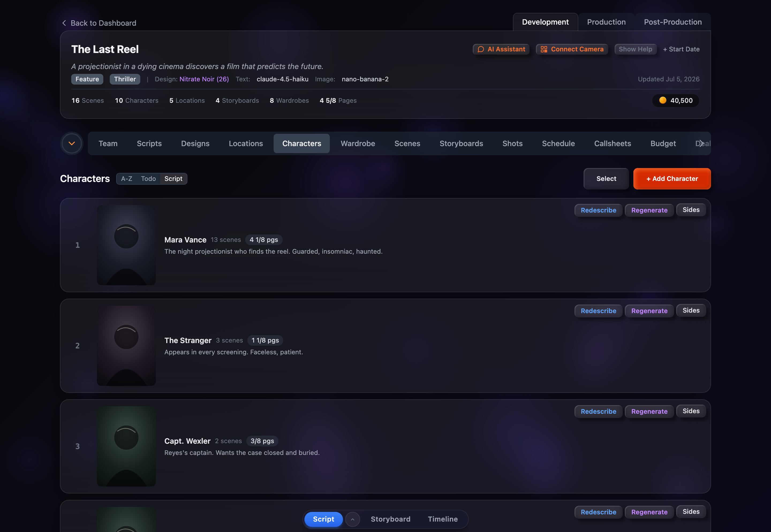Switch to Storyboard view in bottom bar
The width and height of the screenshot is (771, 532).
(391, 519)
